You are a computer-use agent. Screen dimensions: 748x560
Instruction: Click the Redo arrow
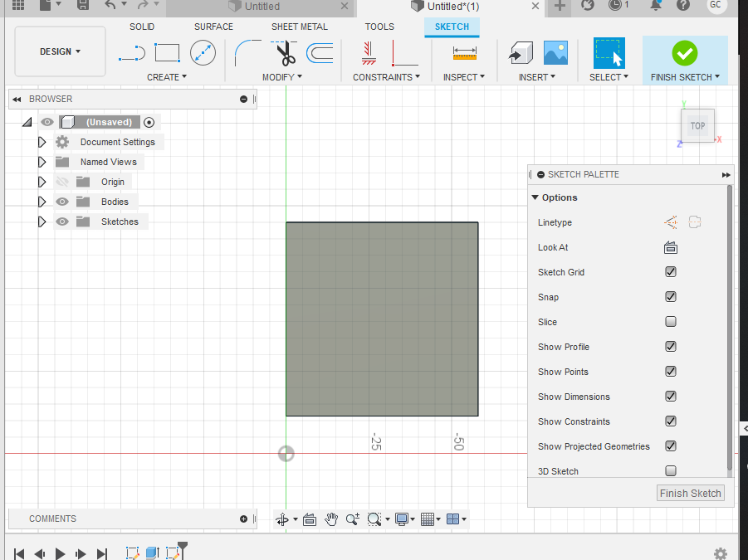click(143, 5)
